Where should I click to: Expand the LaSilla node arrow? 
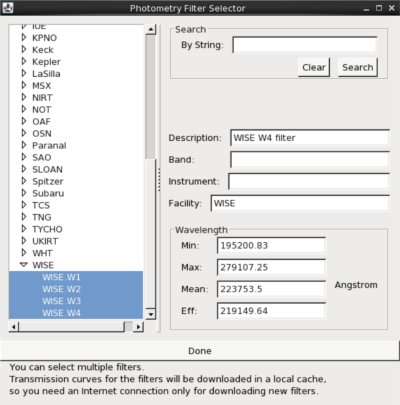(x=24, y=73)
